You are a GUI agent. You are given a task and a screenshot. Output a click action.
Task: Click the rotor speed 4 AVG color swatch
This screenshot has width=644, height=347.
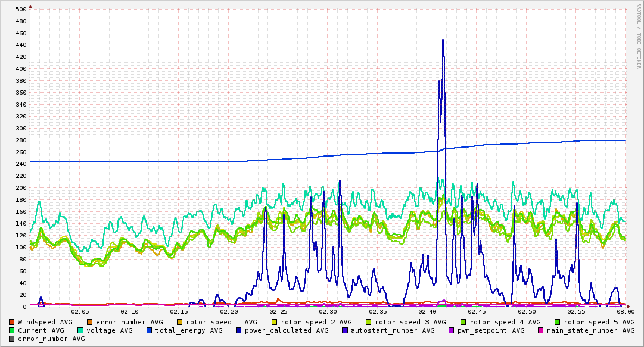pos(463,322)
